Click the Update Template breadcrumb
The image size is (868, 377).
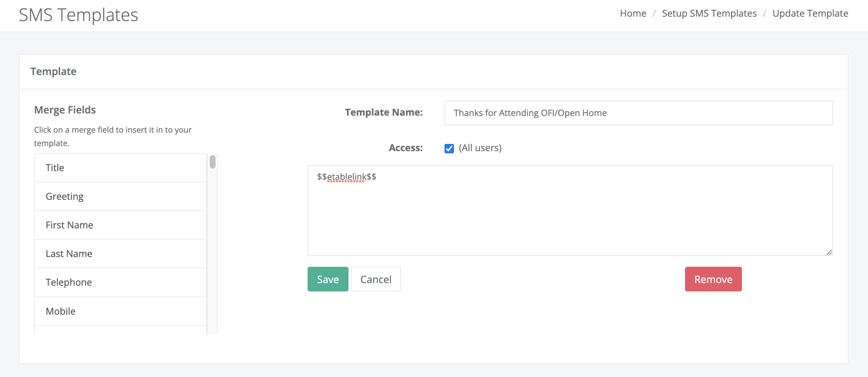810,13
